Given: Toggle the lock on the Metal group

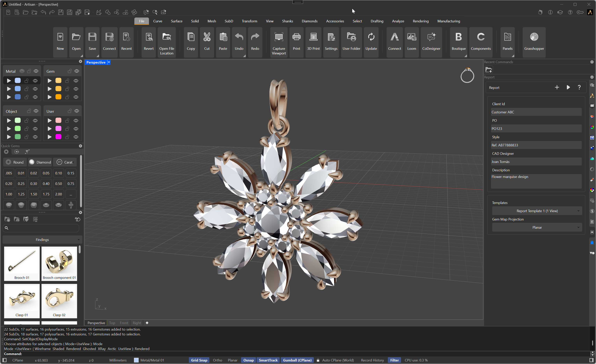Looking at the screenshot, I should [29, 71].
